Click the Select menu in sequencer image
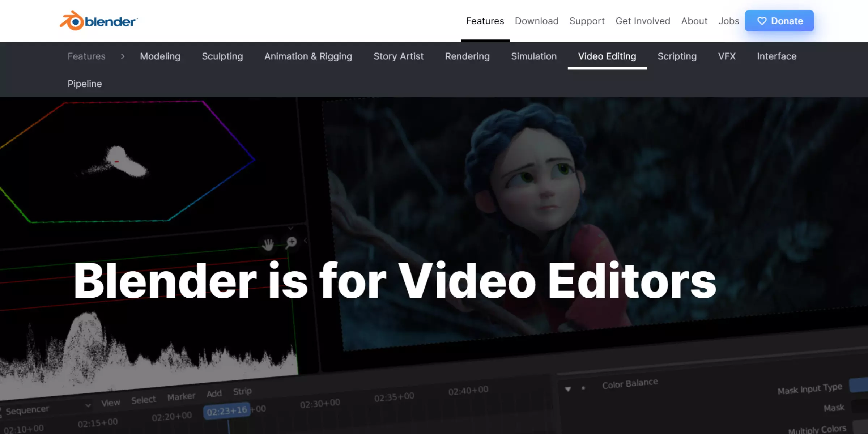 point(144,400)
